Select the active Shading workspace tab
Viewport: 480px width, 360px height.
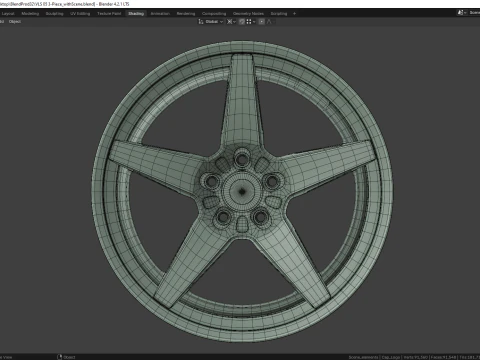(136, 14)
